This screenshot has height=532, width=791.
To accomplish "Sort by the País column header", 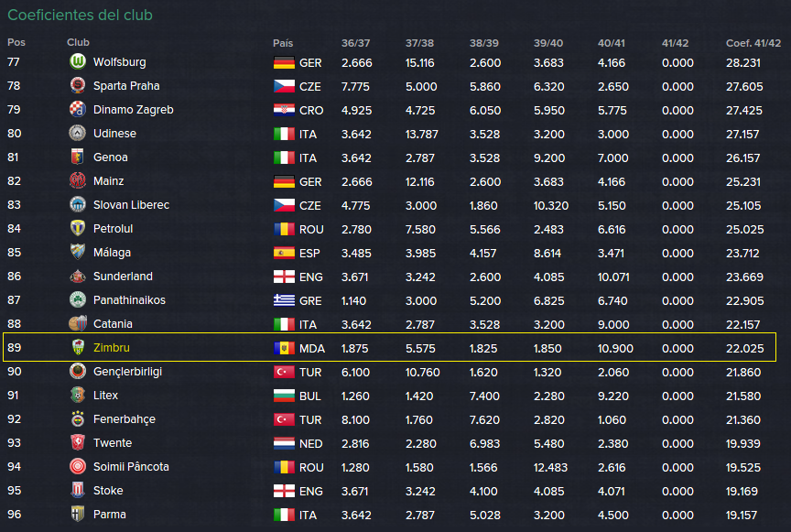I will coord(283,43).
